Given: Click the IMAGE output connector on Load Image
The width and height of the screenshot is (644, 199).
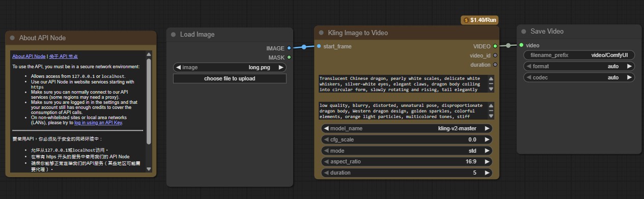Looking at the screenshot, I should point(289,48).
